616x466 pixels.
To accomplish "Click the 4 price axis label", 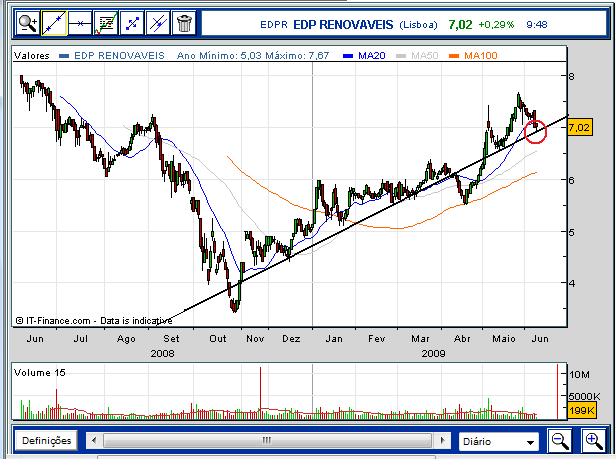I will pos(572,283).
